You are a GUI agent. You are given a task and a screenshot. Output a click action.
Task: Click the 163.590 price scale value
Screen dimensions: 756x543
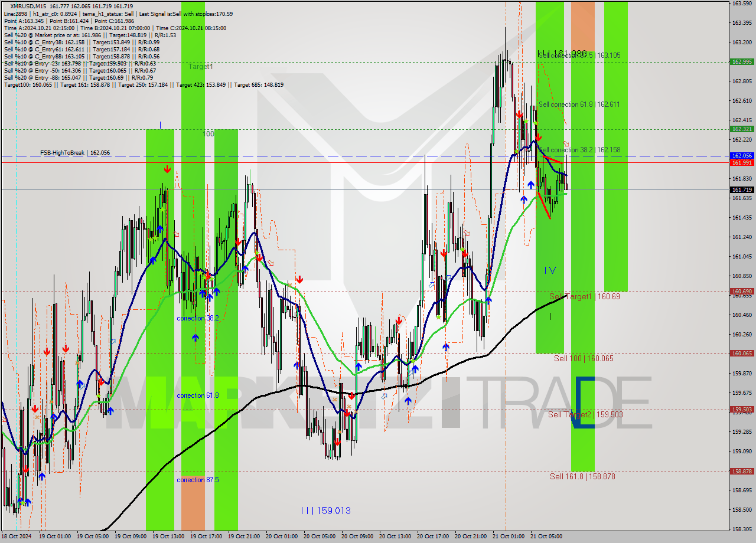point(742,4)
